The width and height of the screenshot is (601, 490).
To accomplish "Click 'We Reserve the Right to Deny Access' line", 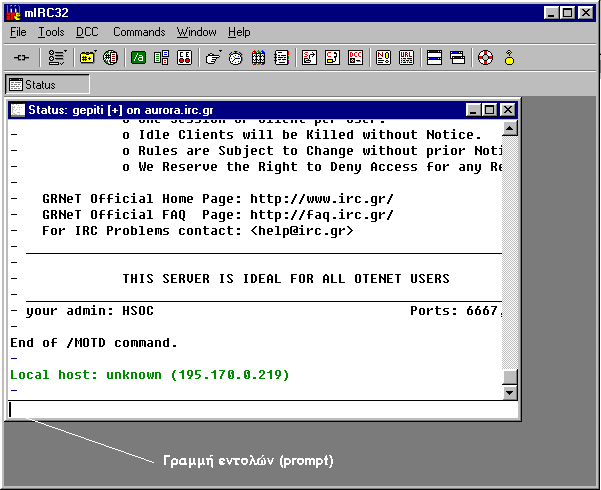I will [x=312, y=167].
